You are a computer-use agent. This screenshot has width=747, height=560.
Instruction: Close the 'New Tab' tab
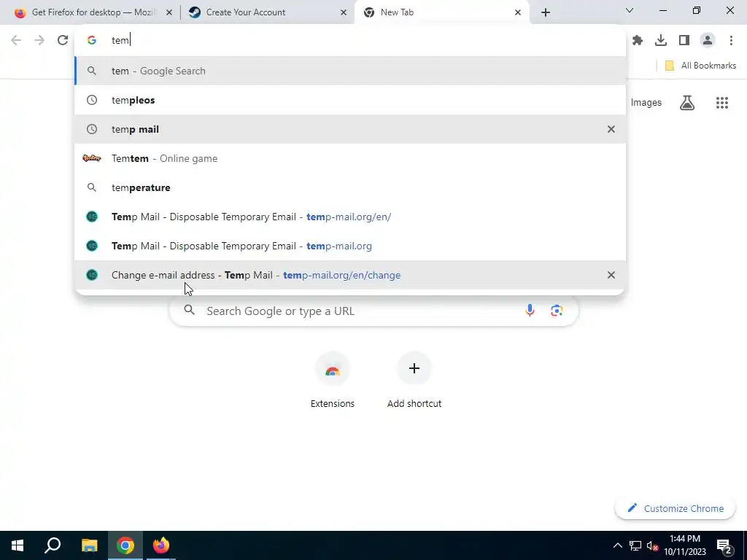[517, 12]
